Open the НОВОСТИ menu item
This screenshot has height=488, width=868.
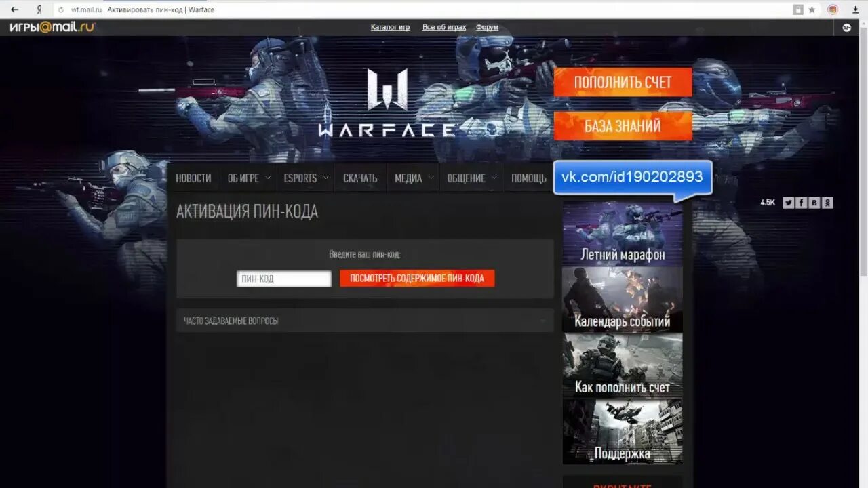click(193, 178)
